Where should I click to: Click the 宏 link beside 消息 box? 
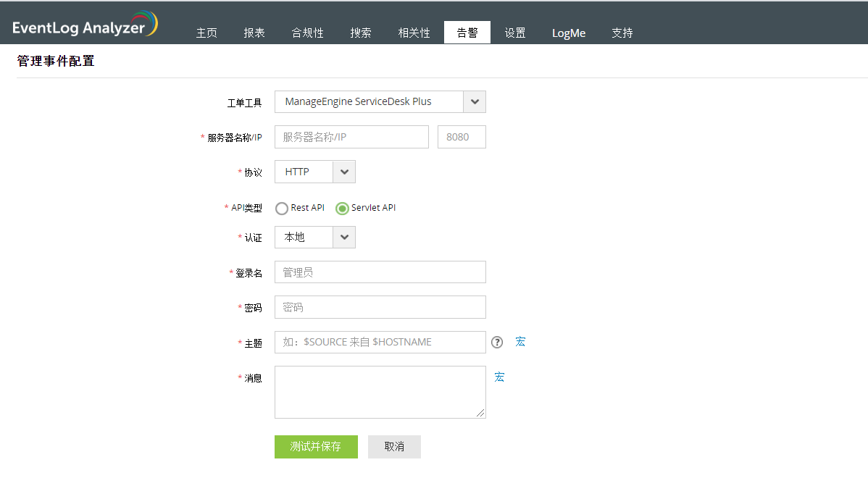[x=499, y=377]
